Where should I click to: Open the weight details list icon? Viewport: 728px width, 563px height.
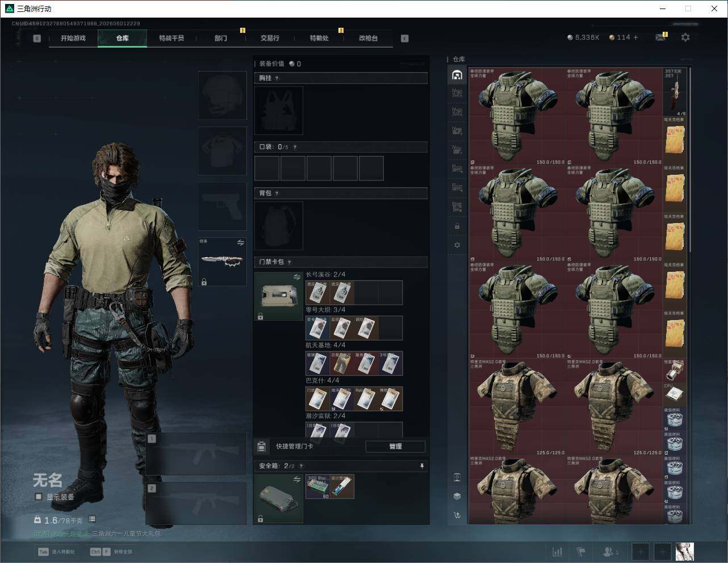click(92, 519)
